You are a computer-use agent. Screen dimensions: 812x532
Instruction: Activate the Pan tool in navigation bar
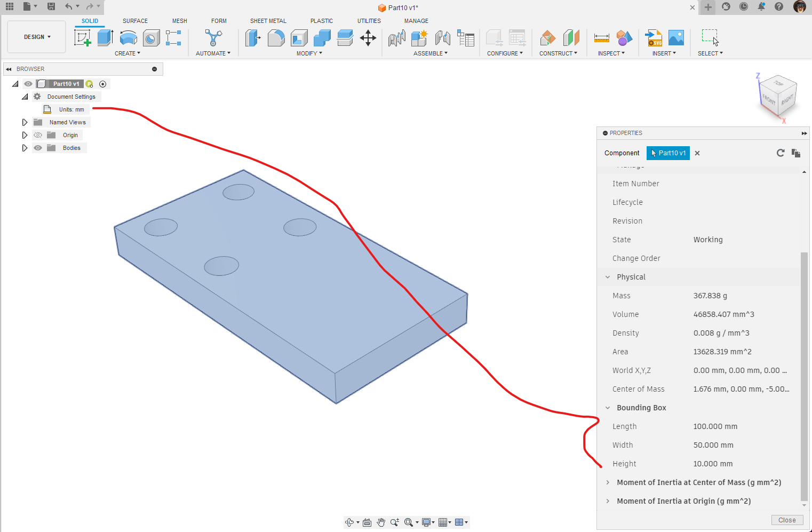tap(381, 522)
